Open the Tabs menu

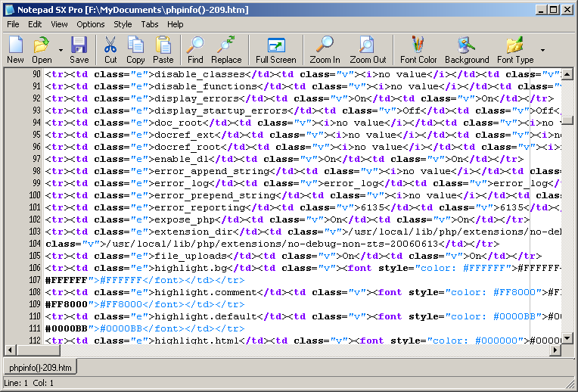click(x=150, y=24)
